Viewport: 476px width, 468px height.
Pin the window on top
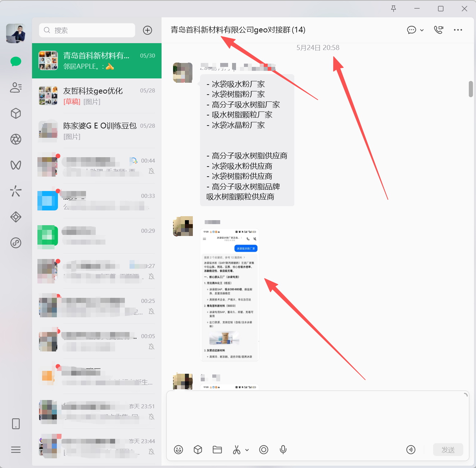pos(394,9)
